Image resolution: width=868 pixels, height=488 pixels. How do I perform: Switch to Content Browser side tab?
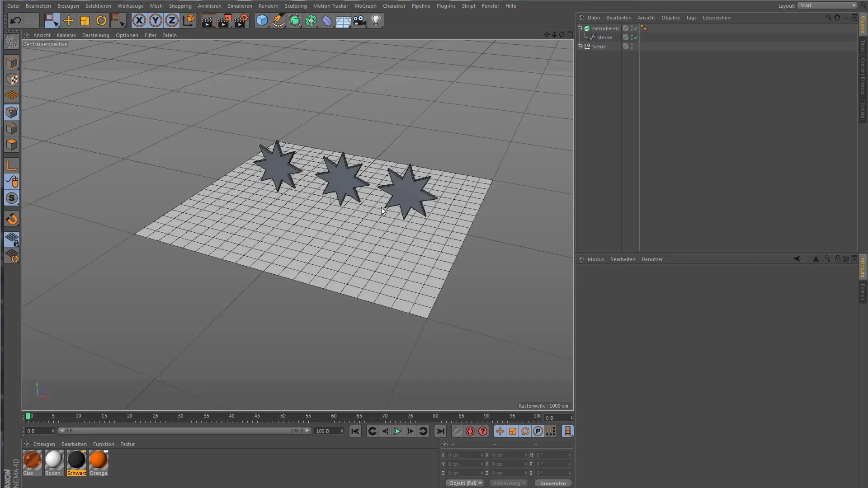[x=863, y=76]
